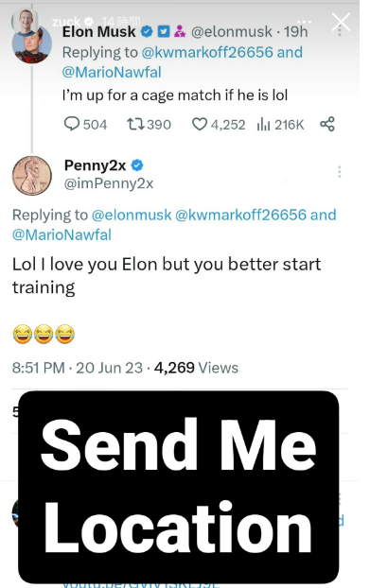Open zuck's story profile picture
This screenshot has height=588, width=370.
tap(25, 20)
